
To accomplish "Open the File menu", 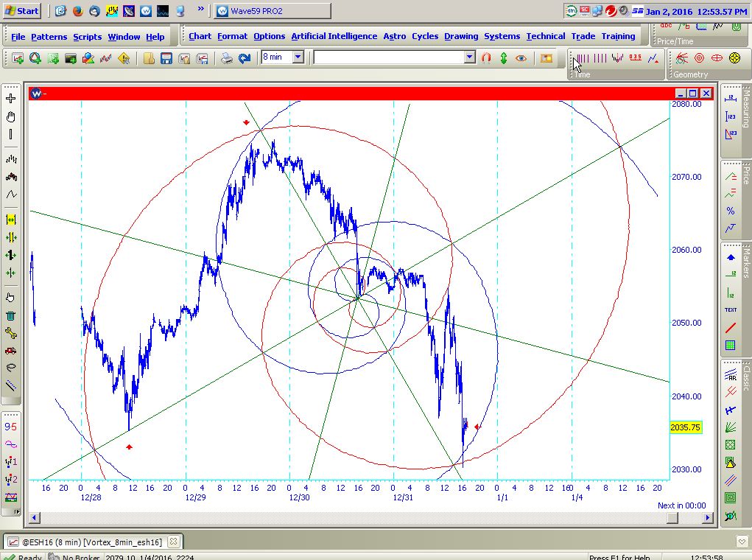I will tap(18, 37).
